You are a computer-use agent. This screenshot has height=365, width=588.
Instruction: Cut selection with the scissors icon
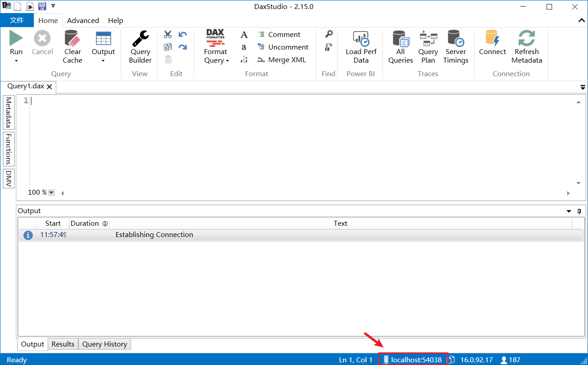[168, 34]
